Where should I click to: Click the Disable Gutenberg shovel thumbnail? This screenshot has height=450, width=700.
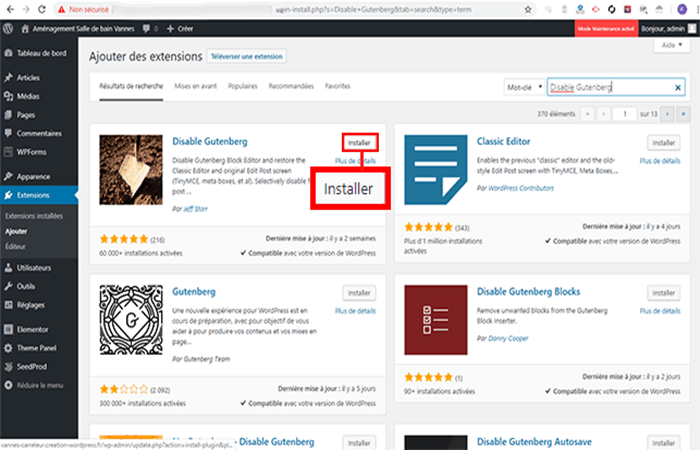131,170
